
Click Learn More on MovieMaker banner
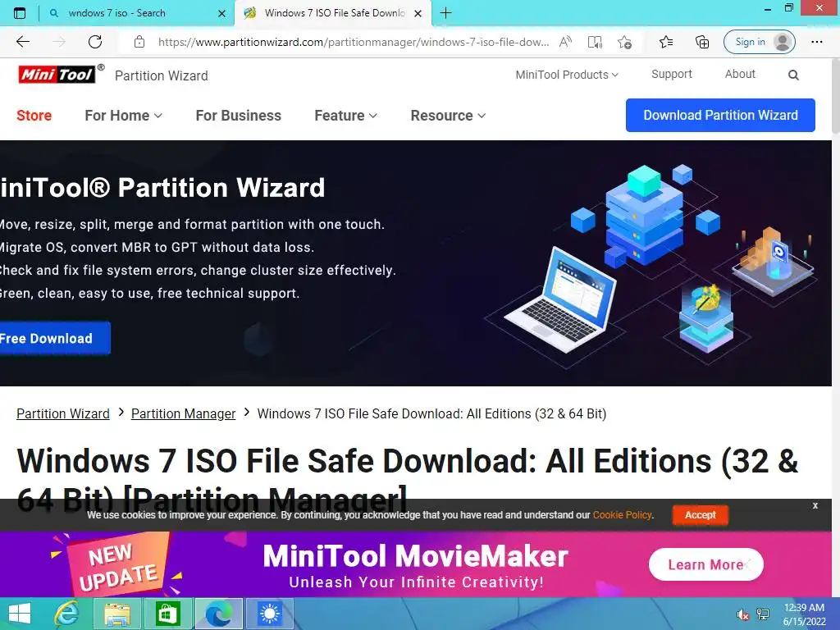point(705,564)
